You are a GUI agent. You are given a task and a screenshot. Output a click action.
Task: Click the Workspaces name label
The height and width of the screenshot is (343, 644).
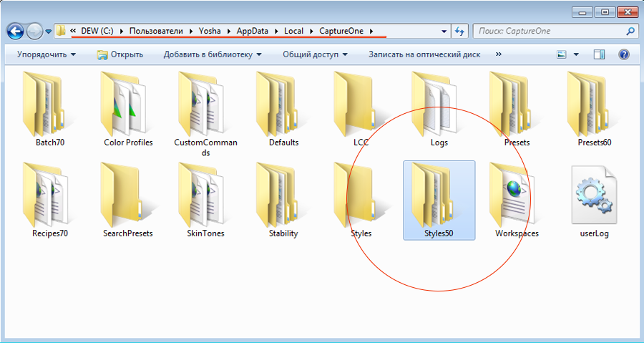[x=517, y=233]
